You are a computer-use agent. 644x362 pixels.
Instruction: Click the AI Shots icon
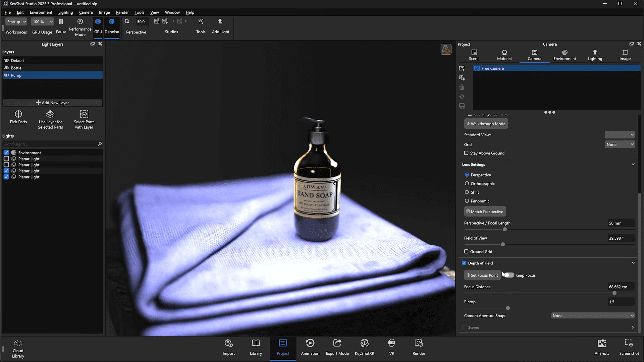pos(602,343)
